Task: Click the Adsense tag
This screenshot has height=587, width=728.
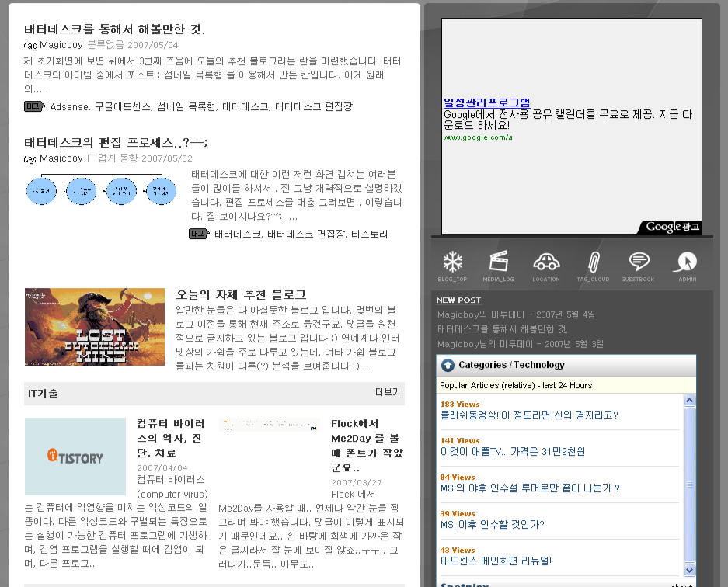Action: tap(69, 106)
